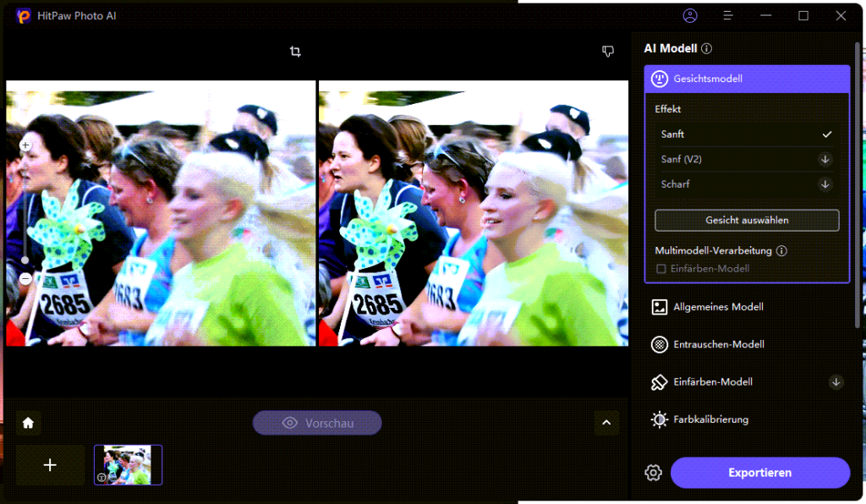Open the hamburger menu icon
Screen dimensions: 866x504
coord(728,15)
